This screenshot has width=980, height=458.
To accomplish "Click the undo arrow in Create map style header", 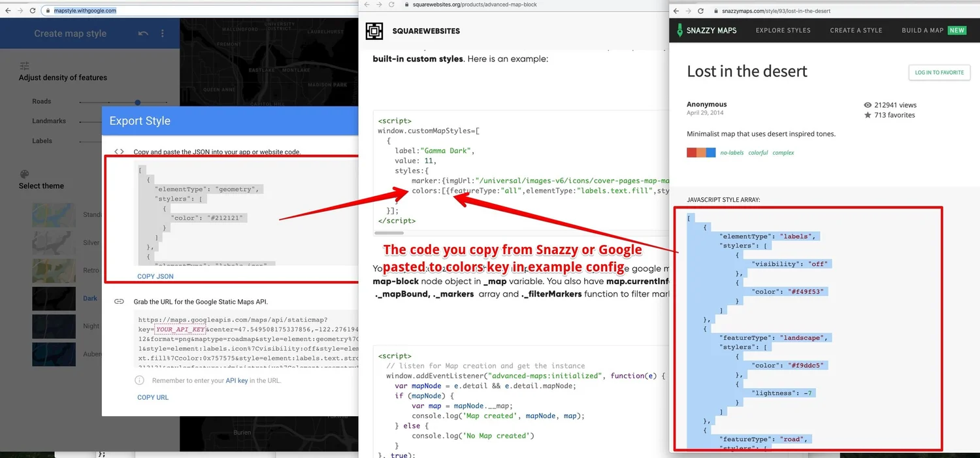I will pyautogui.click(x=142, y=33).
